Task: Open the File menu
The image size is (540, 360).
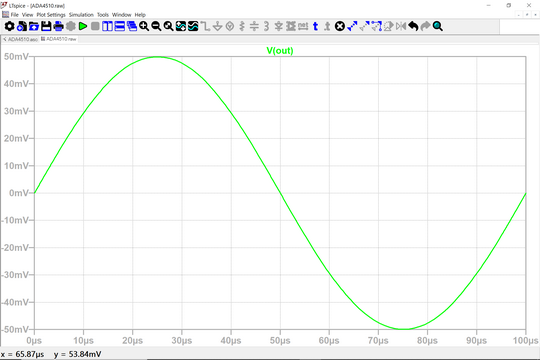Action: (14, 15)
